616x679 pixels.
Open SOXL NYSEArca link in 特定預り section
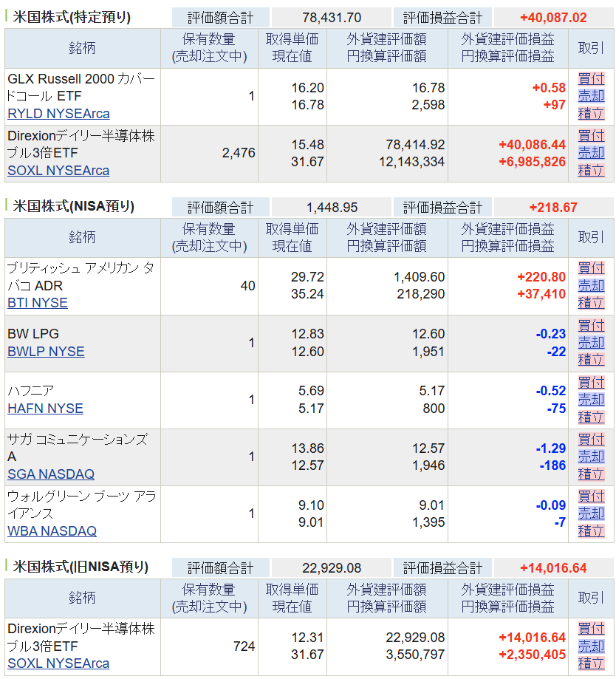pos(58,170)
